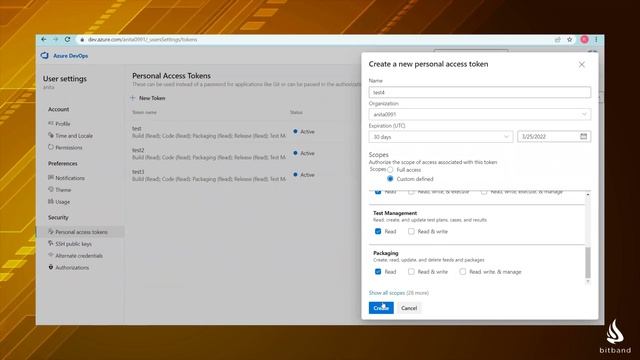Click the SSH public keys icon
This screenshot has width=640, height=360.
(51, 243)
